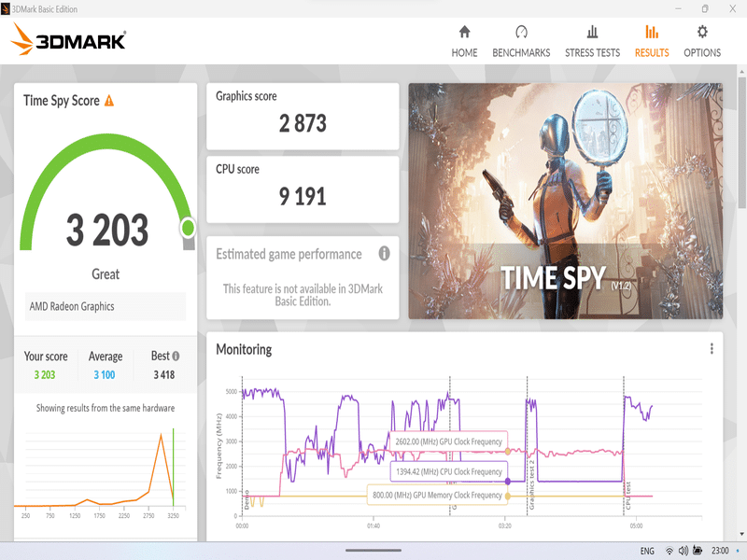
Task: Open the Wi-Fi network tray icon
Action: (669, 551)
